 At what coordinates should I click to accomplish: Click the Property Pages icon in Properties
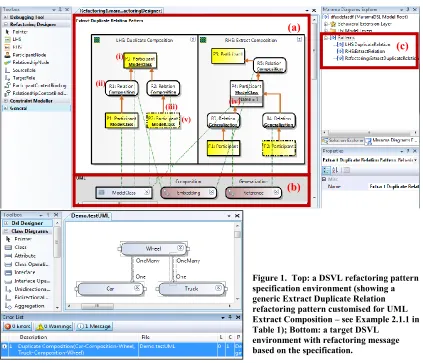click(347, 170)
